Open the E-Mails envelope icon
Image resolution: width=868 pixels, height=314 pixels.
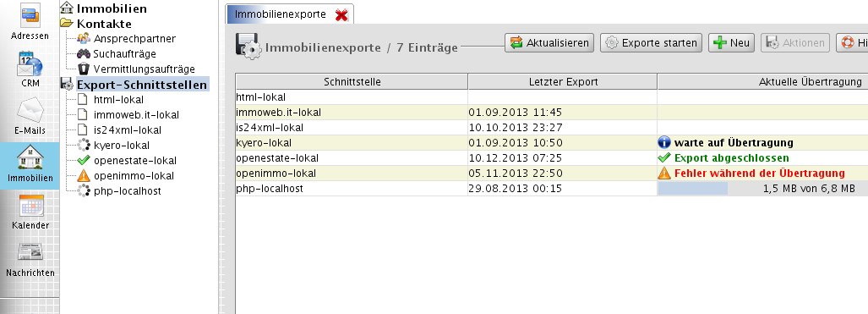pos(30,110)
